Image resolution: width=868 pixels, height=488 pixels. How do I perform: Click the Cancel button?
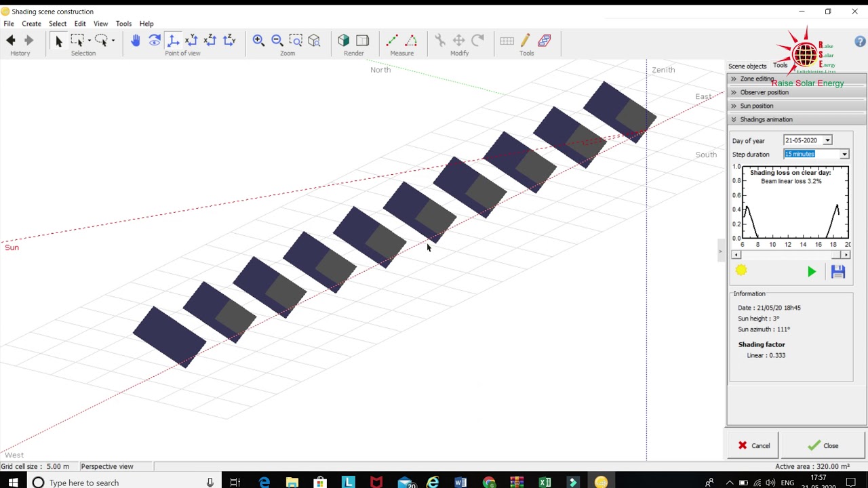753,446
